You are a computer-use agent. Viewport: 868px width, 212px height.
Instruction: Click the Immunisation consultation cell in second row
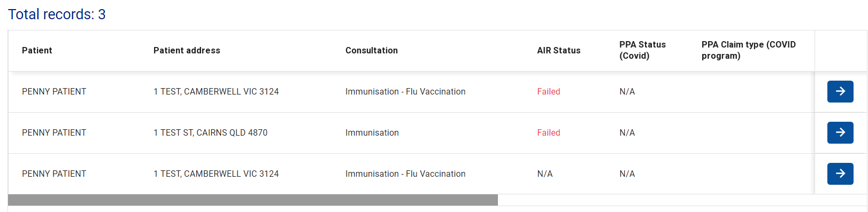pos(372,132)
